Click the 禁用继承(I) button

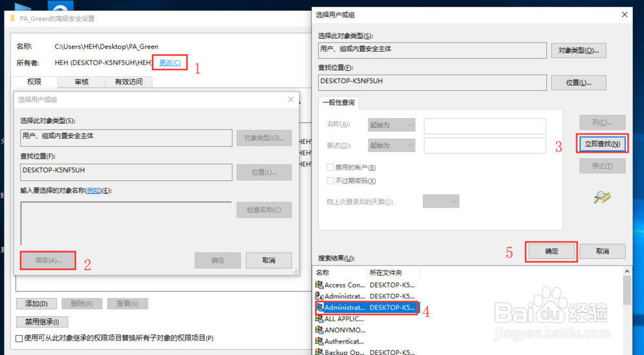(x=42, y=321)
